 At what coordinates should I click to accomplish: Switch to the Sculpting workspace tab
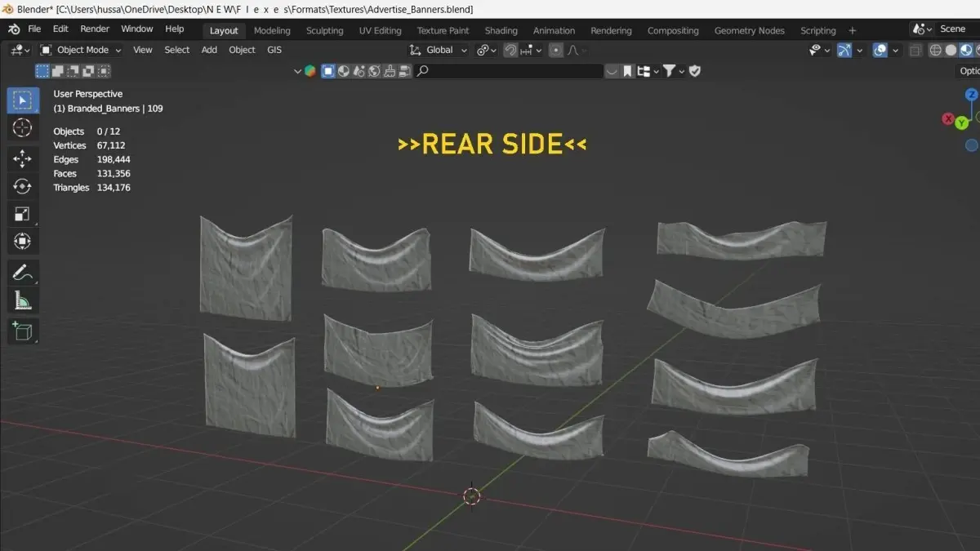324,31
